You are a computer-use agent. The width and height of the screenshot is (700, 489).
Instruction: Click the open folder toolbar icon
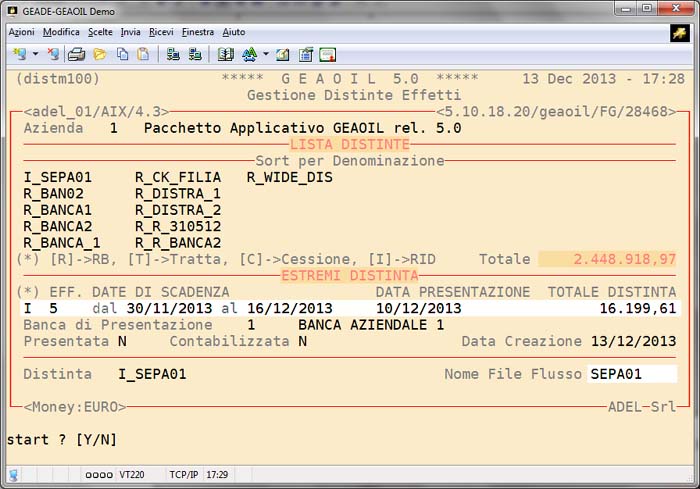(99, 54)
